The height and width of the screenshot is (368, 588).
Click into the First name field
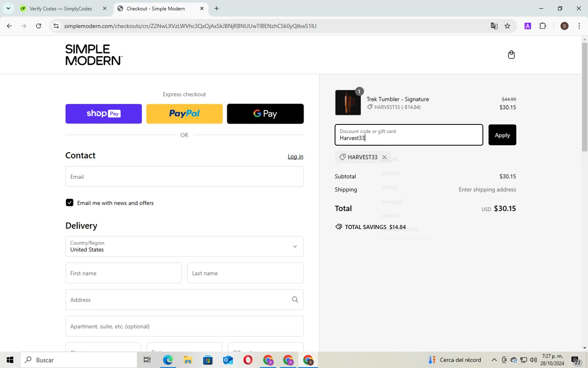[123, 273]
